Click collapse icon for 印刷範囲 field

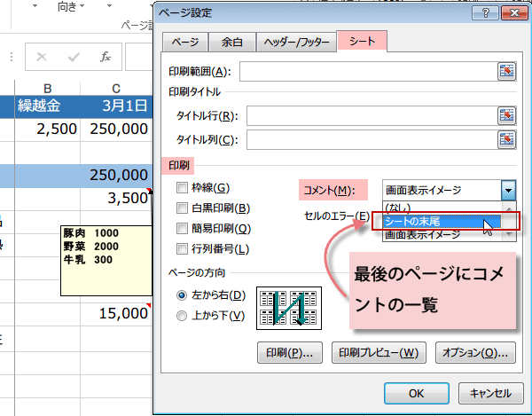pyautogui.click(x=506, y=72)
